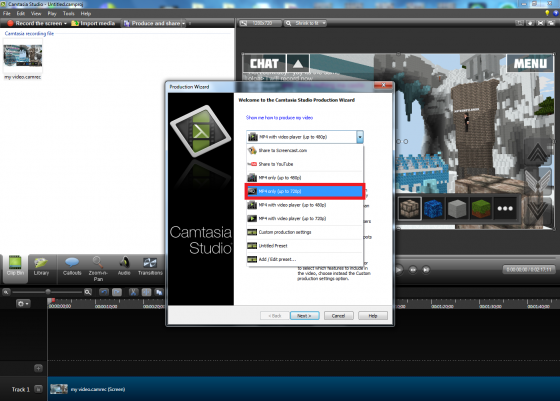The width and height of the screenshot is (560, 401).
Task: Click the blue help globe icon
Action: point(556,13)
